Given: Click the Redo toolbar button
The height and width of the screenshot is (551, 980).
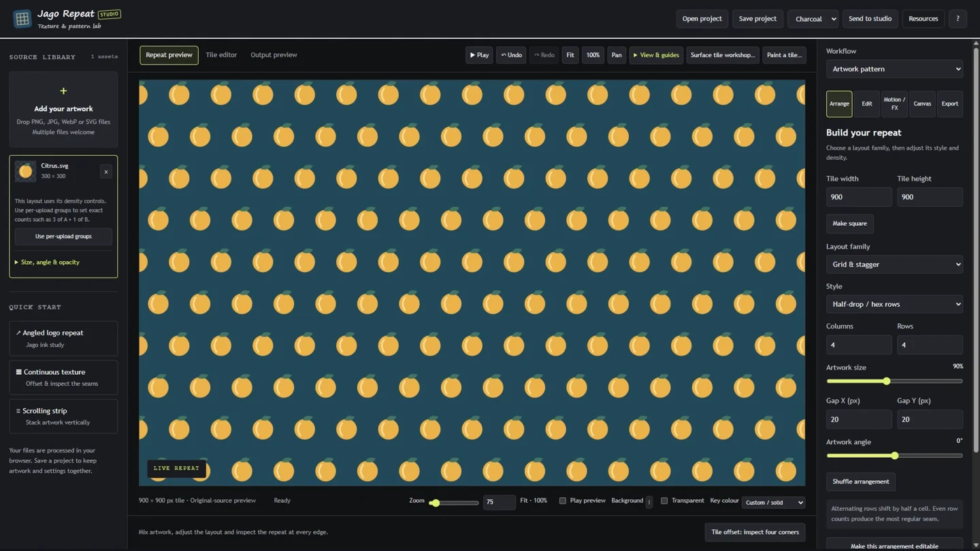Looking at the screenshot, I should (544, 55).
